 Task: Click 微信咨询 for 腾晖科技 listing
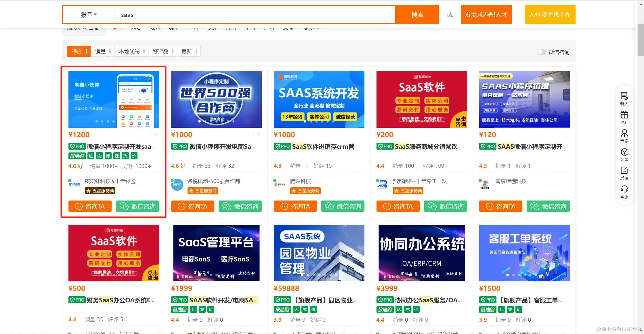343,206
